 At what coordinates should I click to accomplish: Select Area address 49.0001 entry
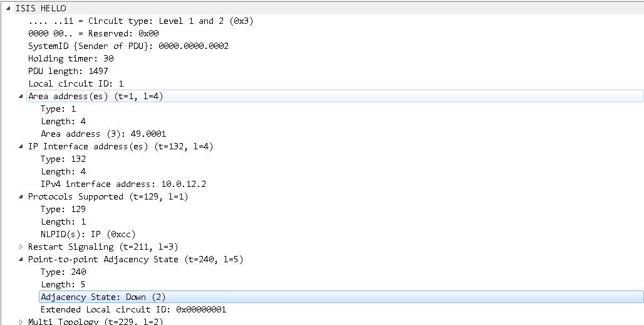click(x=103, y=134)
